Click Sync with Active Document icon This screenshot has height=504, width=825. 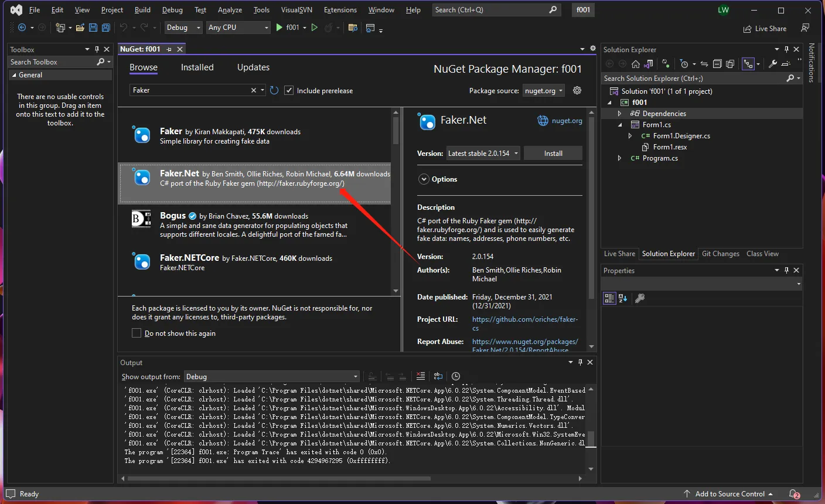(x=704, y=64)
